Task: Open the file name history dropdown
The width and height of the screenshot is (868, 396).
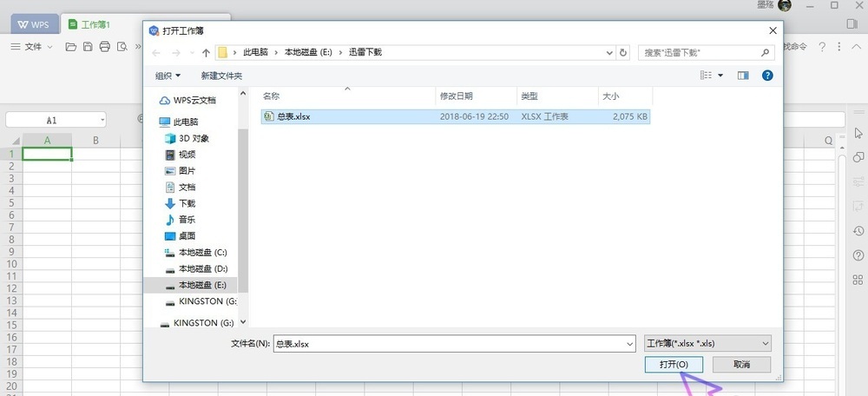Action: [630, 344]
